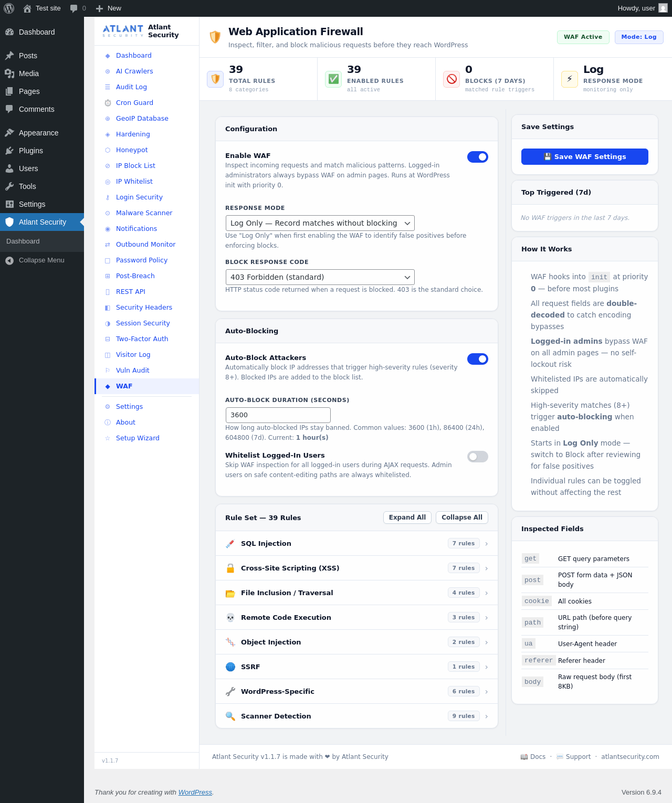This screenshot has height=803, width=672.
Task: Click the Collapse Menu arrow icon
Action: (9, 260)
